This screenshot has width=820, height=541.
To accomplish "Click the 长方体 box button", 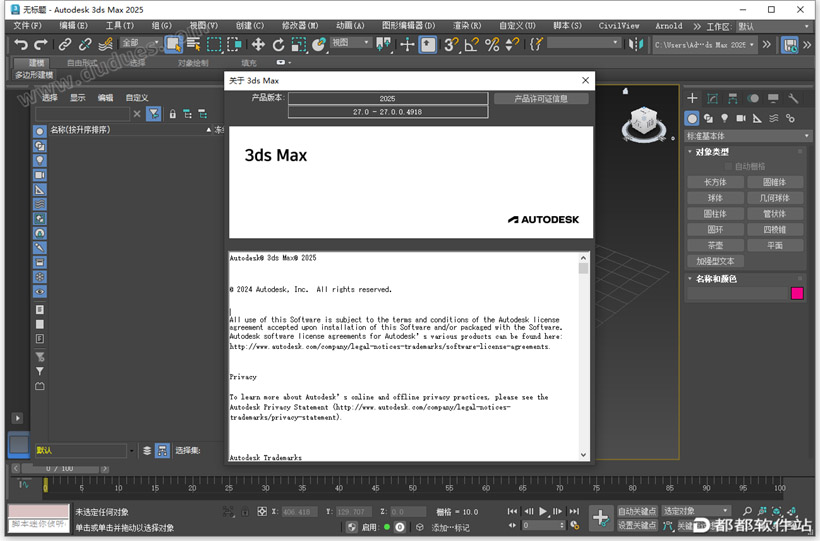I will click(x=715, y=182).
